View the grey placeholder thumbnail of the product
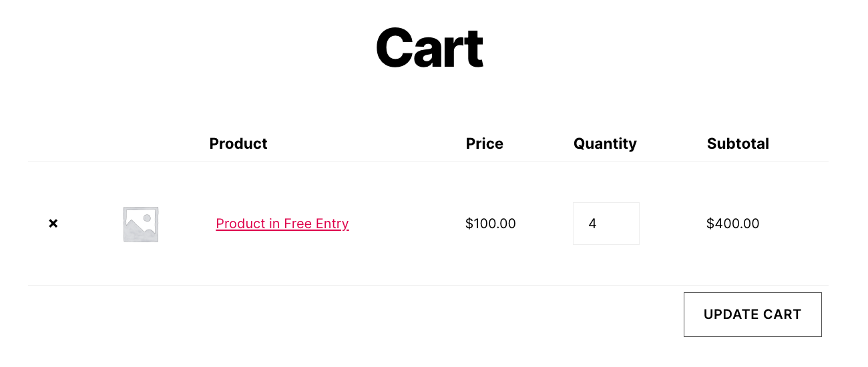Image resolution: width=868 pixels, height=367 pixels. [x=141, y=224]
